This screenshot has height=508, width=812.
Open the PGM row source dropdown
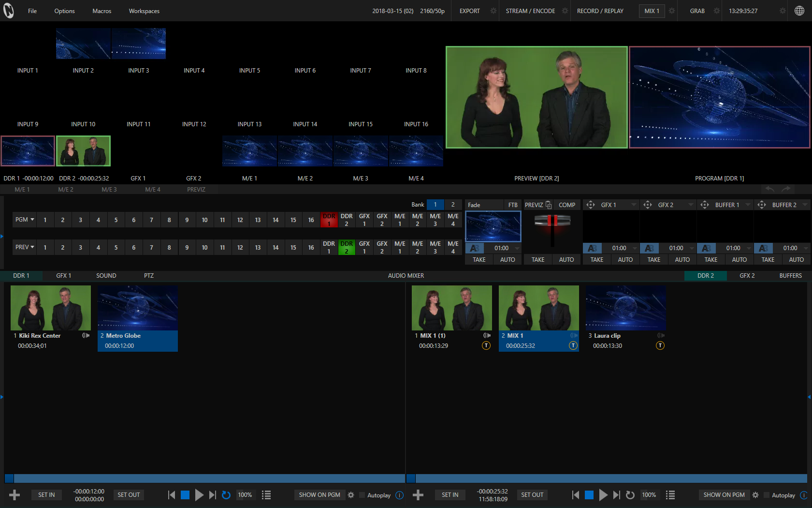click(24, 220)
